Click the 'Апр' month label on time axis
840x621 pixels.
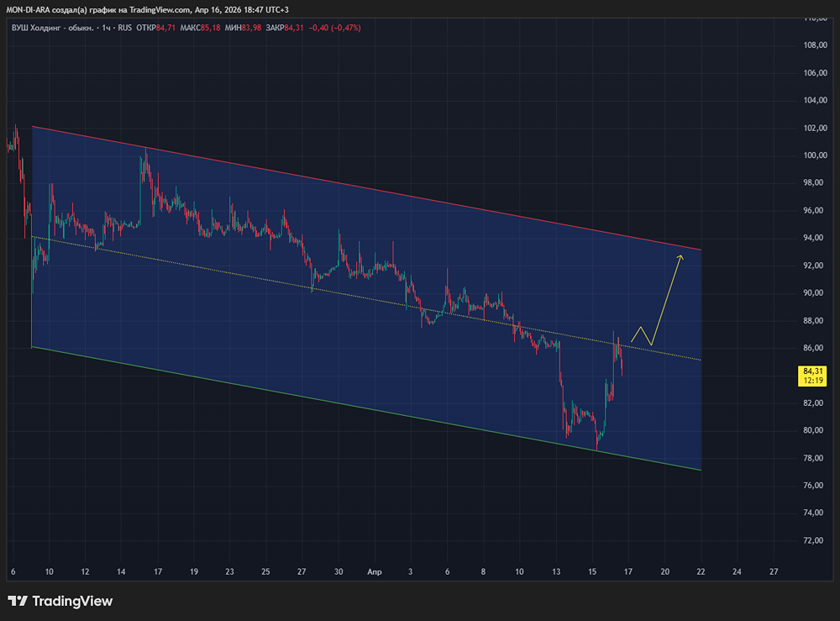[x=375, y=572]
